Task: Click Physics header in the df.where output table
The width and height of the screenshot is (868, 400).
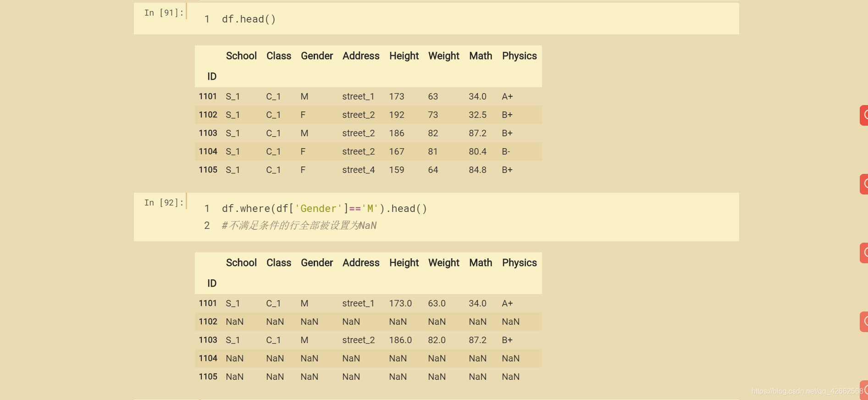Action: click(x=520, y=263)
